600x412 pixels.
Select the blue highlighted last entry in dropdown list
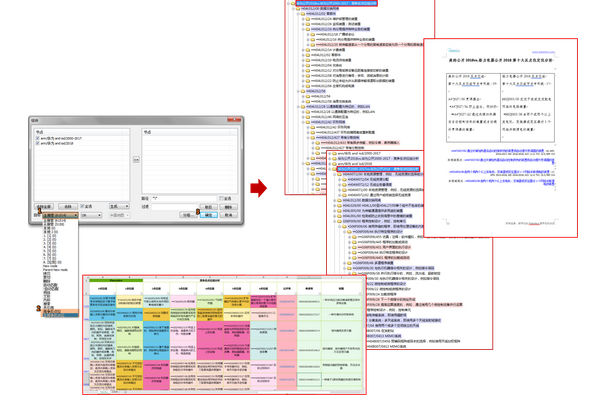point(60,315)
